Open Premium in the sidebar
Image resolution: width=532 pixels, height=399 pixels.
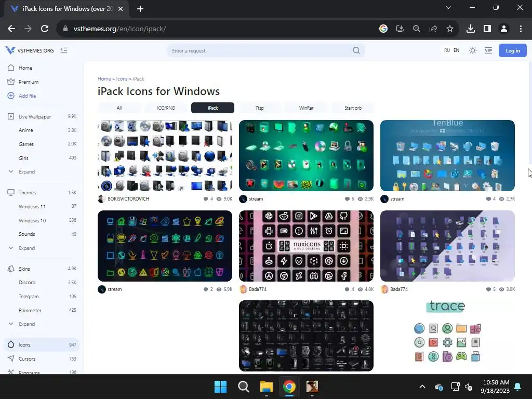[x=29, y=82]
